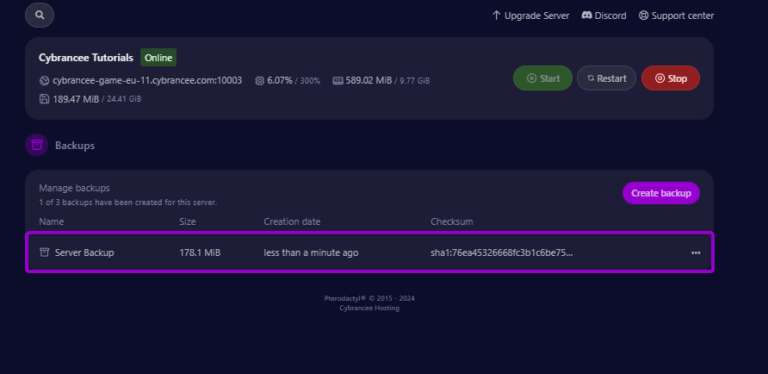Click the disk icon beside 189.47 MiB
The width and height of the screenshot is (768, 374).
(44, 99)
